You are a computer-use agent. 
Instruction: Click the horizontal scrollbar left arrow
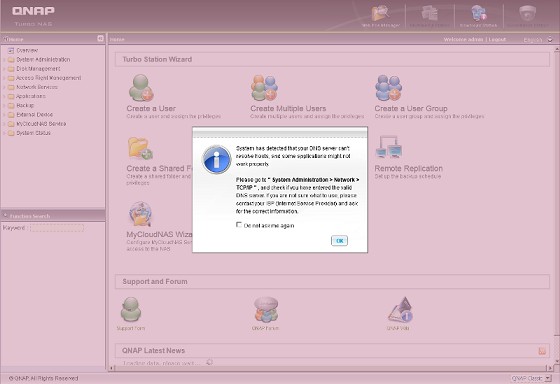coord(112,368)
